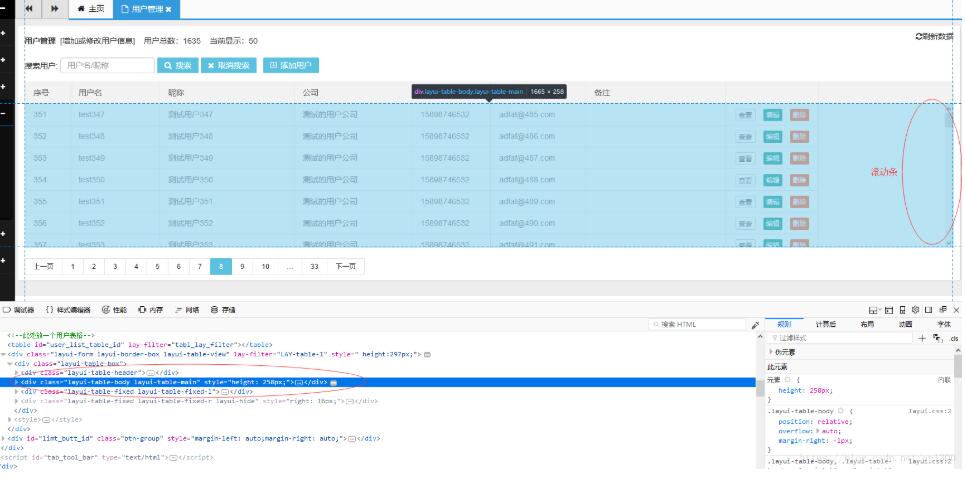Click the table vertical scrollbar thumb

point(948,117)
